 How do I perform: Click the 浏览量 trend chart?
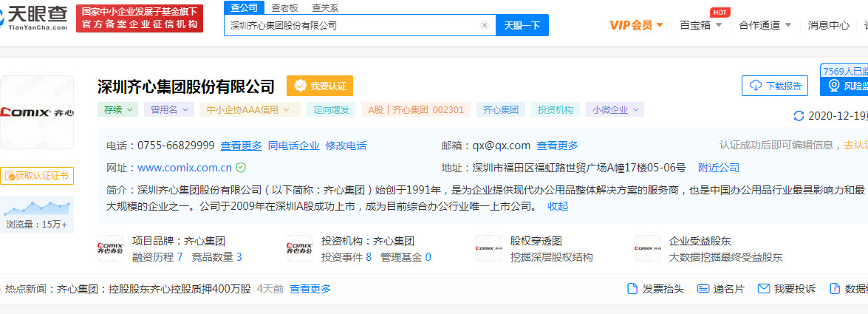click(x=36, y=208)
